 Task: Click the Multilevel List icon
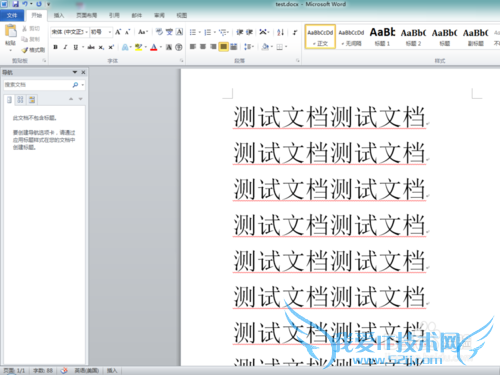[x=223, y=32]
